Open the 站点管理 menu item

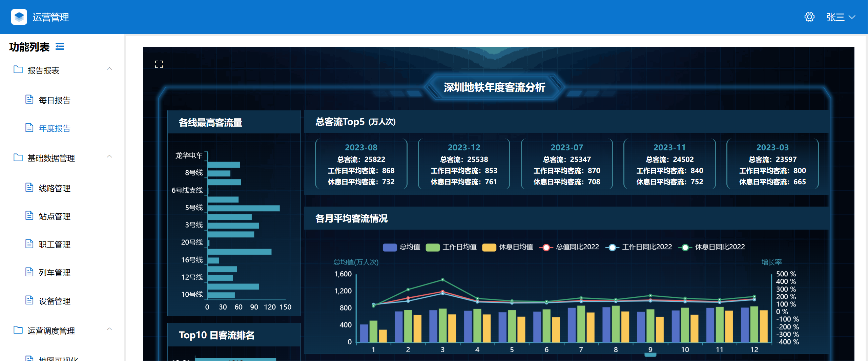tap(54, 216)
